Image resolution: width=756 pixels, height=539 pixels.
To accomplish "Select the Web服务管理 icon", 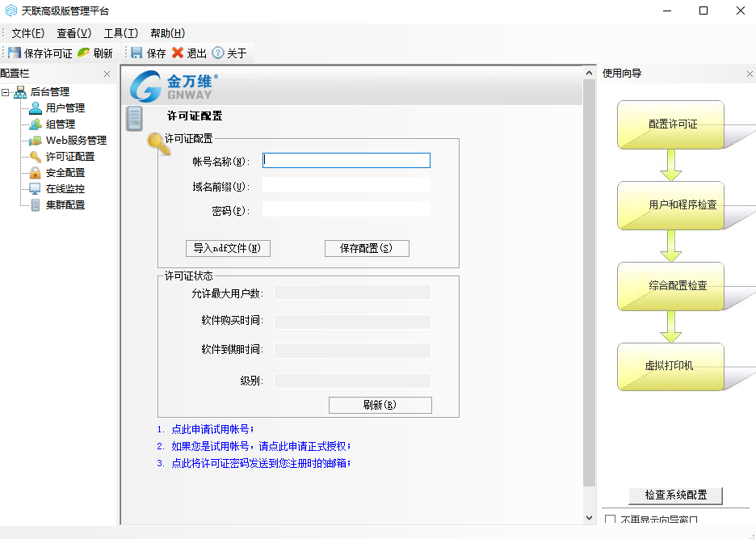I will [36, 141].
